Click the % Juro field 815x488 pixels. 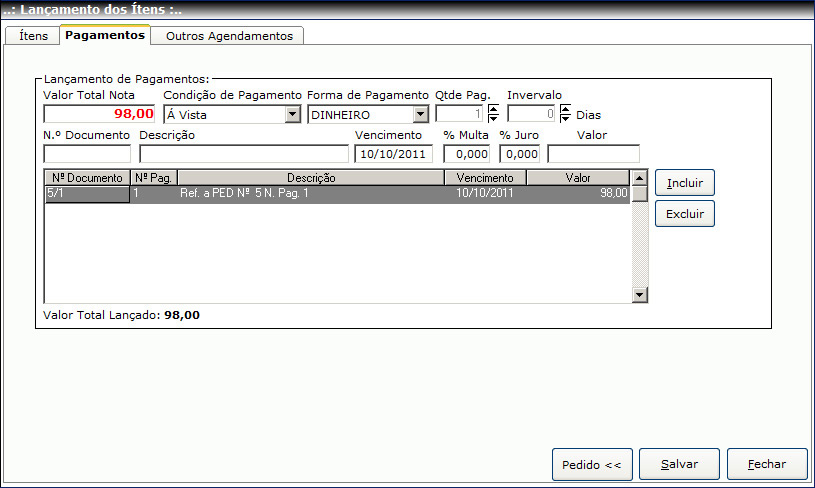pyautogui.click(x=520, y=154)
